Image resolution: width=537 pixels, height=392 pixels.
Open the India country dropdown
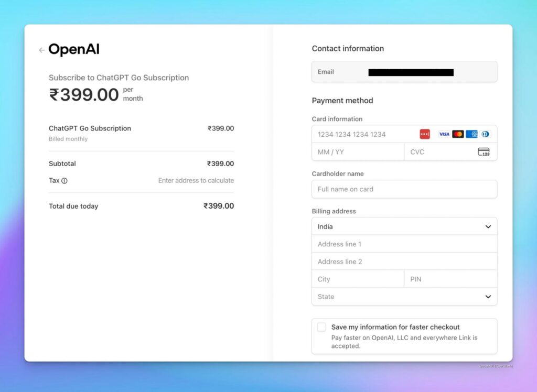[x=404, y=226]
